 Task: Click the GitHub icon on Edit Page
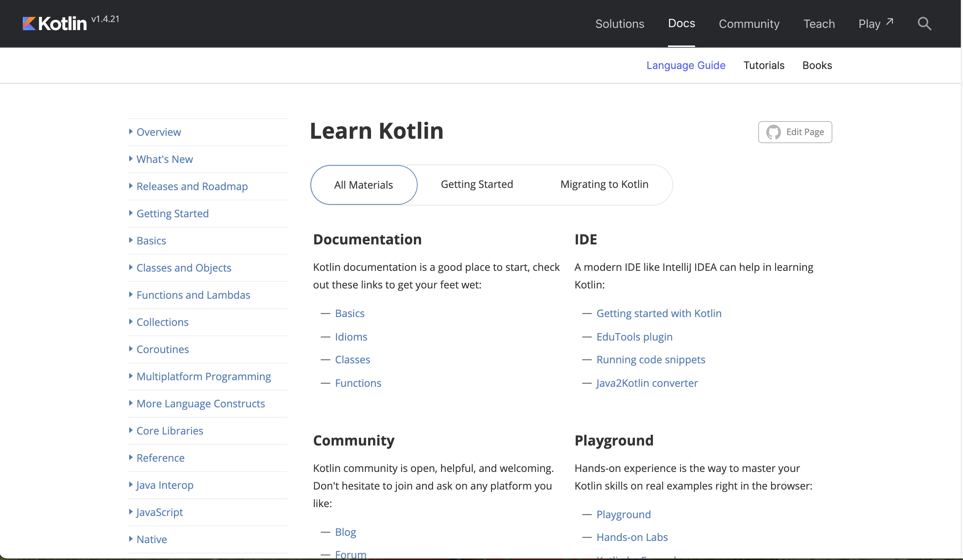tap(774, 132)
